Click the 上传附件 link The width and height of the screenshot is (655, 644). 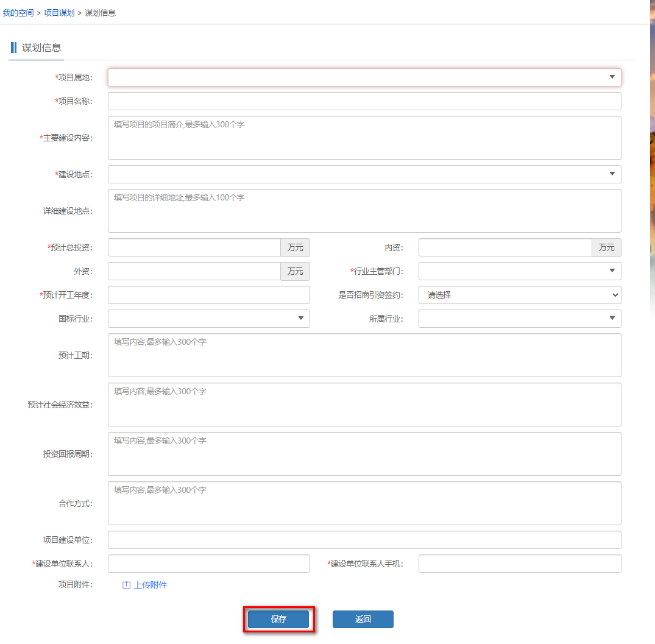click(x=150, y=585)
